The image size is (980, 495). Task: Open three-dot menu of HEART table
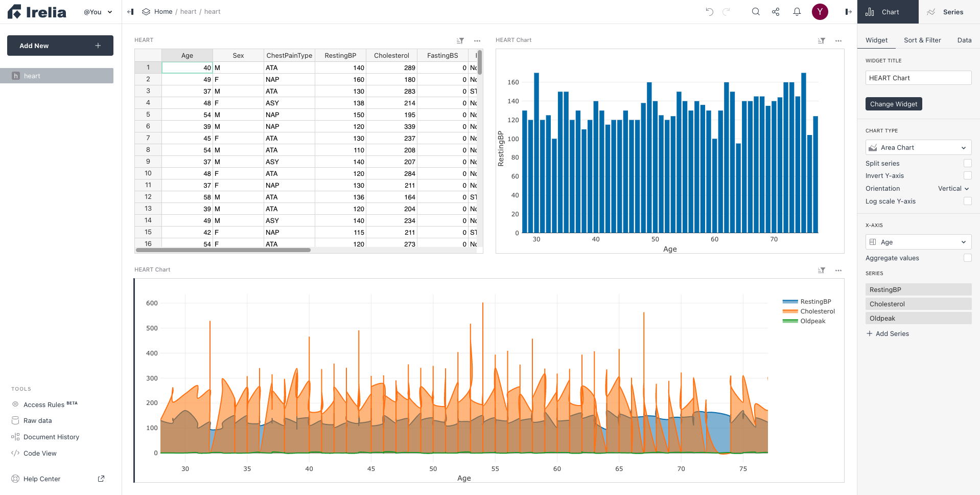coord(477,40)
